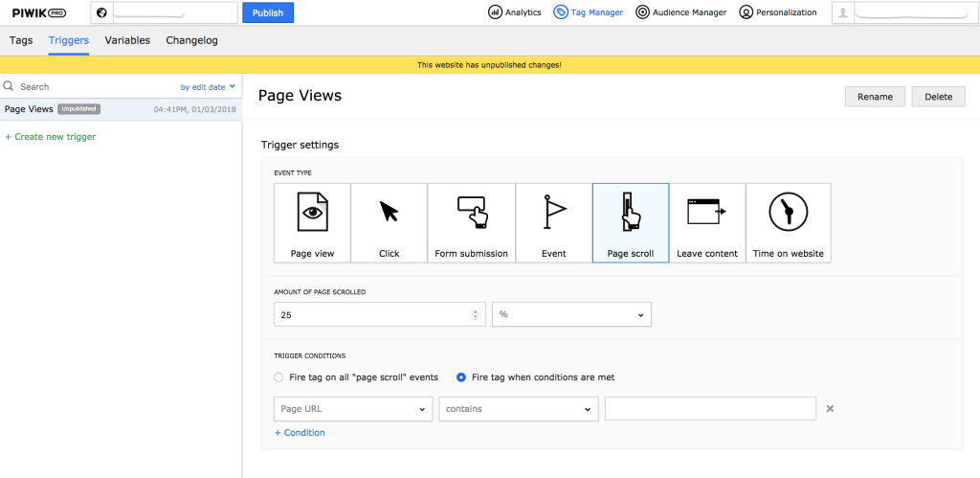
Task: Click the user avatar icon
Action: (x=843, y=12)
